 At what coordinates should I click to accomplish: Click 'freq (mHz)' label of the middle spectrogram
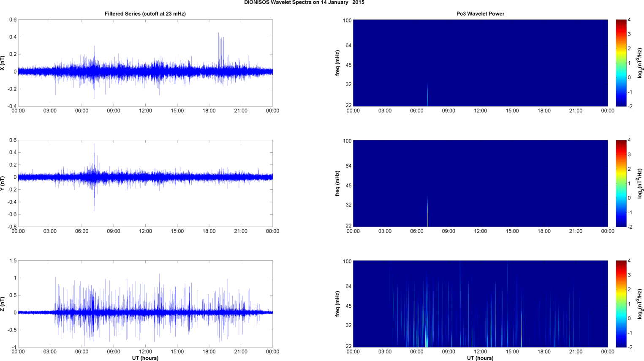tap(338, 183)
